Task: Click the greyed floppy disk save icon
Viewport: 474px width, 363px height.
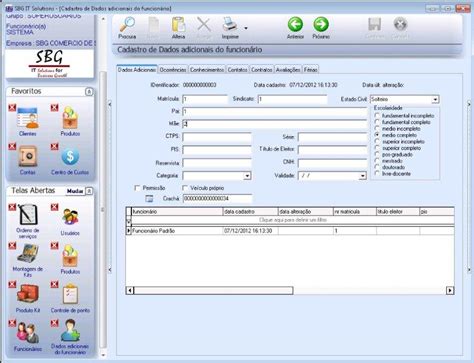Action: pyautogui.click(x=375, y=24)
